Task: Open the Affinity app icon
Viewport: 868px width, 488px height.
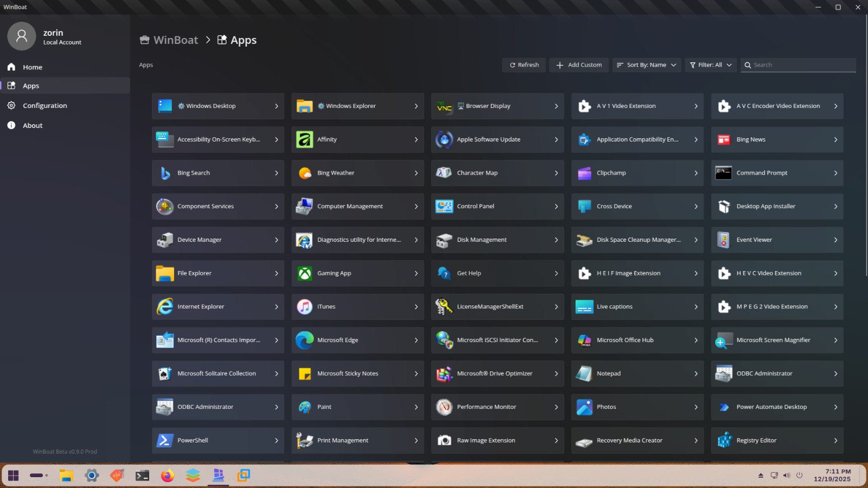Action: pyautogui.click(x=304, y=139)
